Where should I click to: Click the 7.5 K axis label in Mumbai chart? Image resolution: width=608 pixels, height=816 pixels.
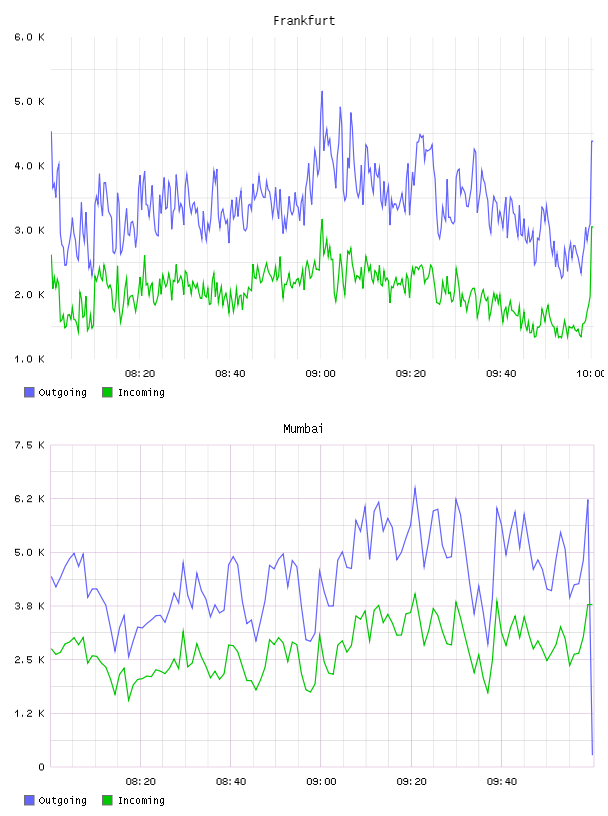click(29, 445)
